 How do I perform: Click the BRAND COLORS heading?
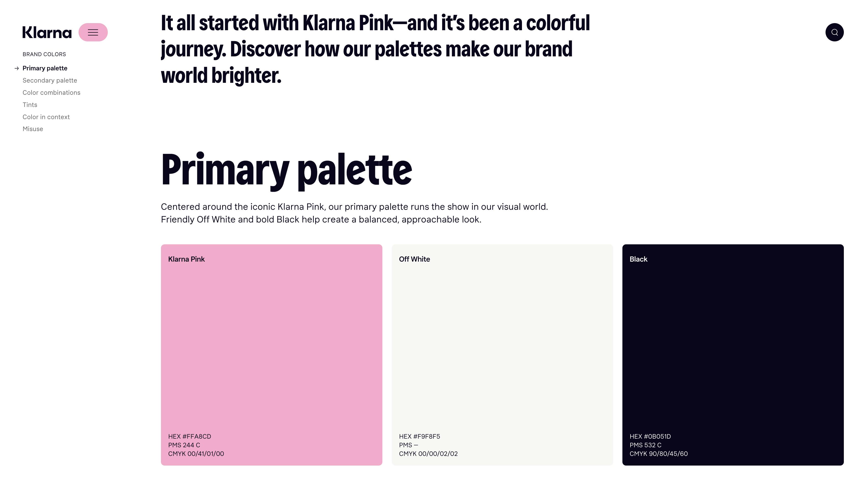click(x=44, y=54)
